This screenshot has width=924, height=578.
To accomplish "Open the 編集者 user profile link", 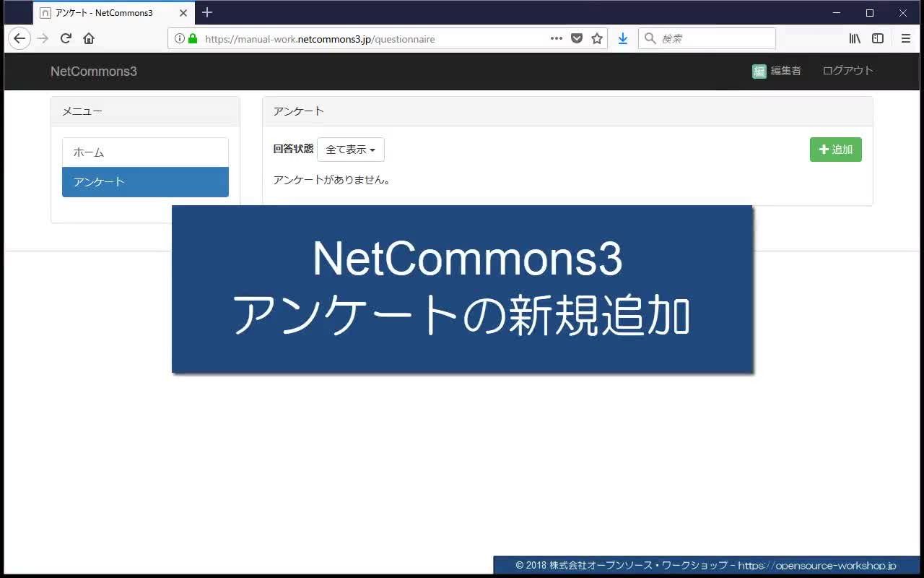I will 777,71.
